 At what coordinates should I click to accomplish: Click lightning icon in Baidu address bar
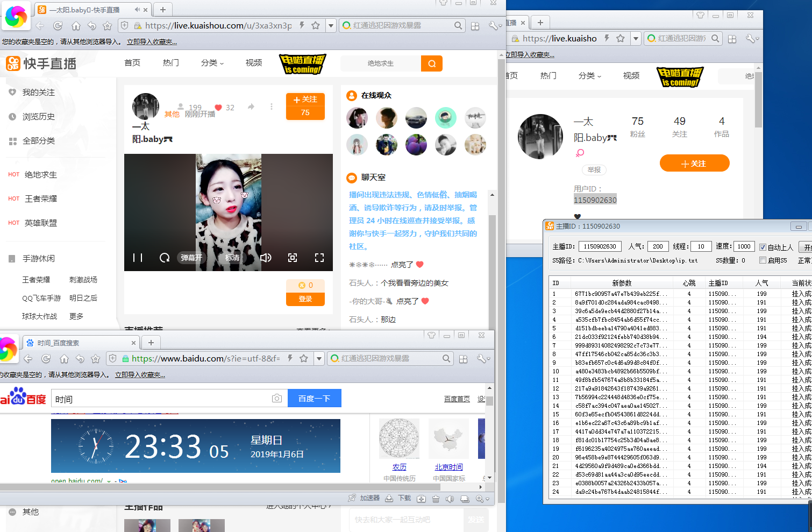[290, 358]
